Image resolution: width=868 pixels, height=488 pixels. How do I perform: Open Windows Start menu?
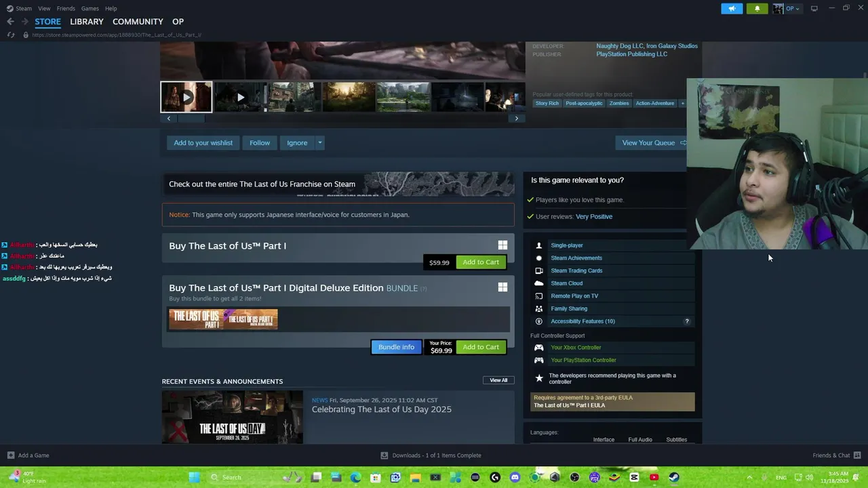pyautogui.click(x=195, y=477)
